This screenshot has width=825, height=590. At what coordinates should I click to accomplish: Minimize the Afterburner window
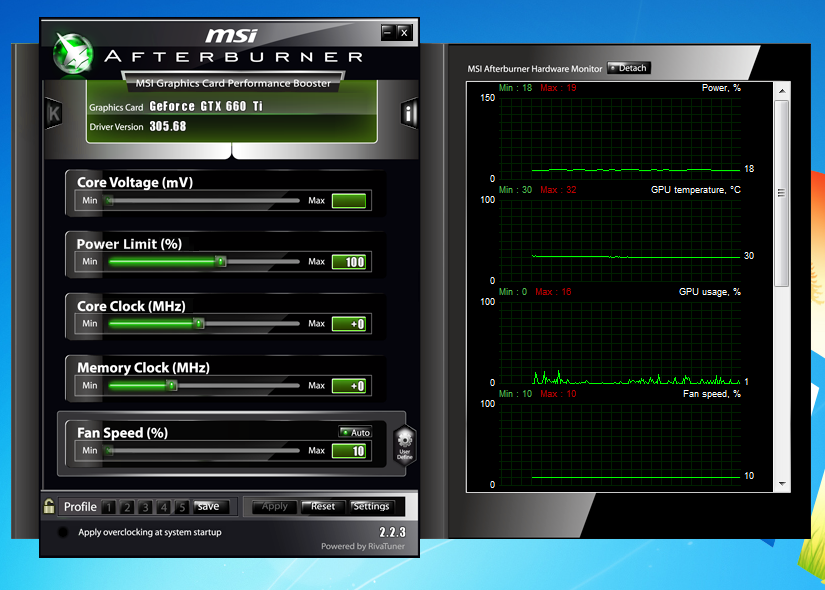click(x=388, y=33)
